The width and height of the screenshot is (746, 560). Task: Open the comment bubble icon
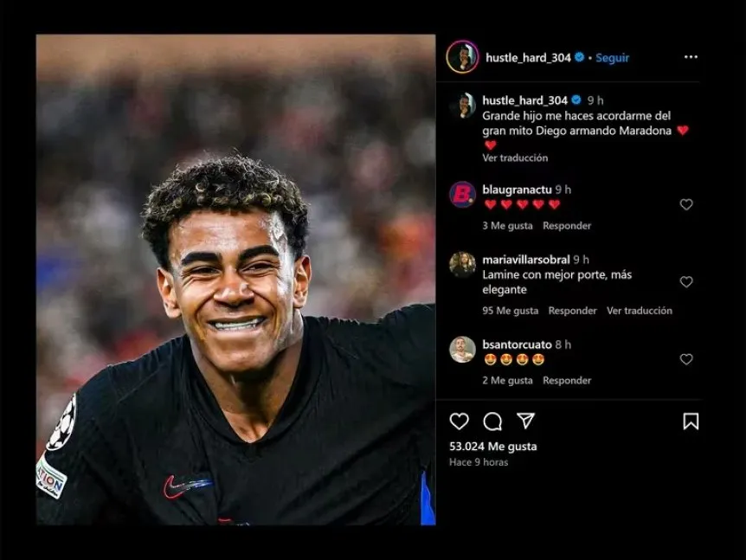coord(492,421)
